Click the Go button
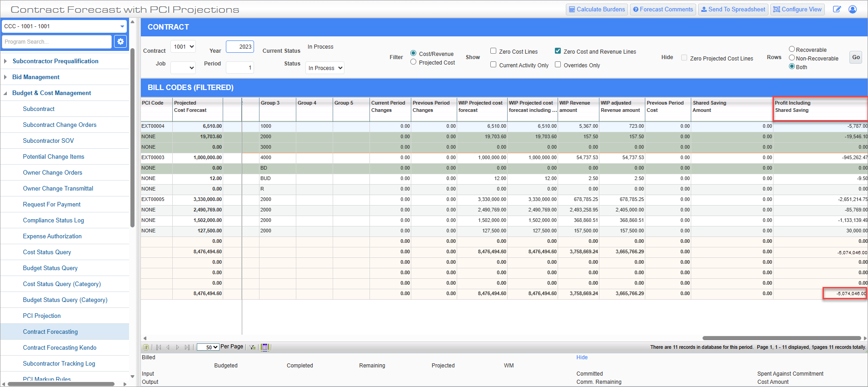868x387 pixels. tap(856, 57)
